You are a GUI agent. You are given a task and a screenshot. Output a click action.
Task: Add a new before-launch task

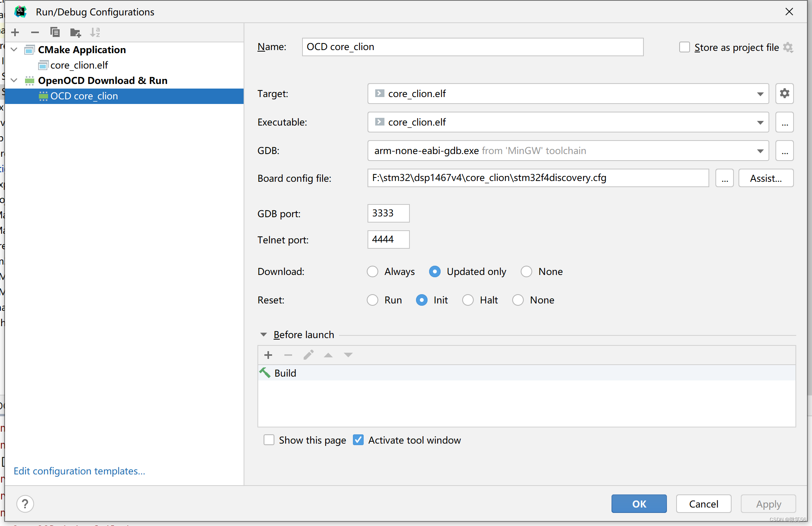[x=268, y=355]
